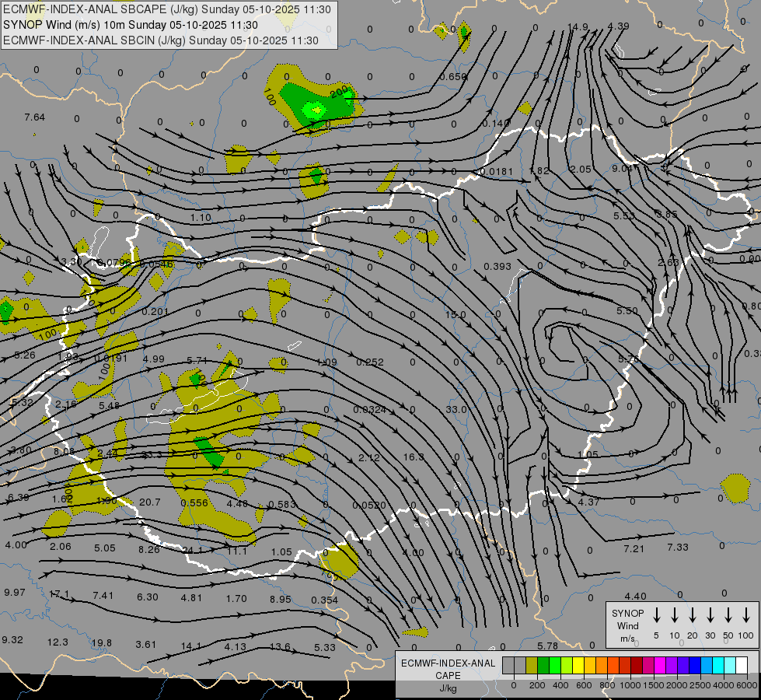
Task: Click the SYNOP Wind m/s legend label
Action: click(628, 625)
